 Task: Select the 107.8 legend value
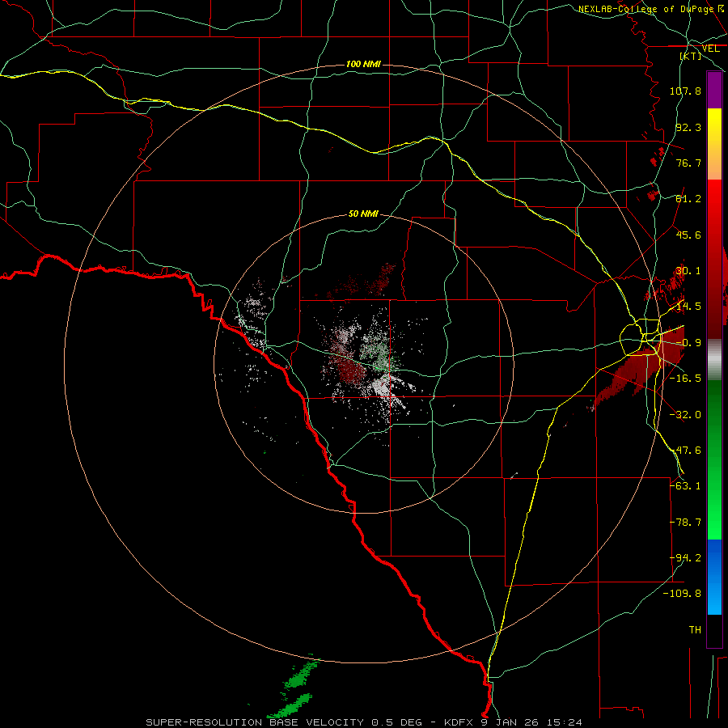[685, 91]
